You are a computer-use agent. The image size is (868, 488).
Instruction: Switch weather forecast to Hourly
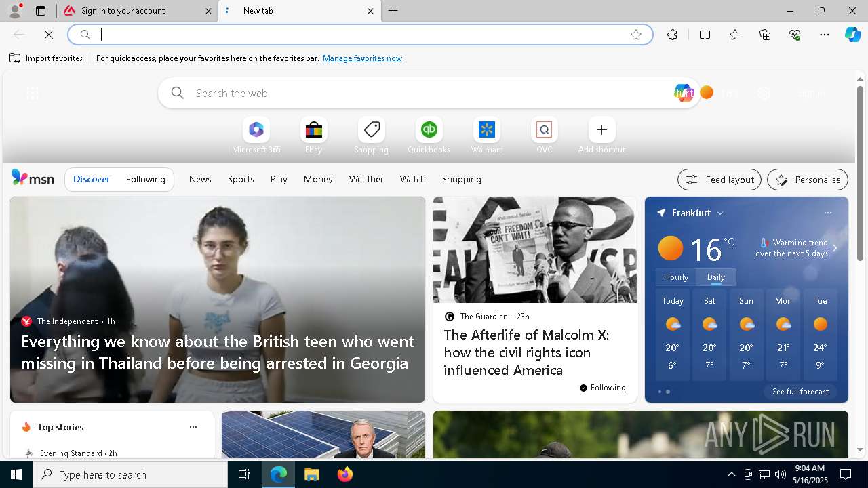pos(676,277)
